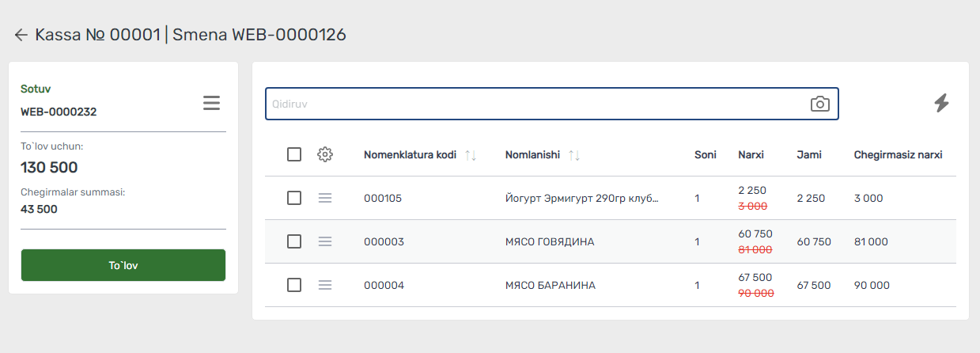980x353 pixels.
Task: Click quantity 1 for МЯСО ГОВЯДИНА
Action: click(x=697, y=241)
